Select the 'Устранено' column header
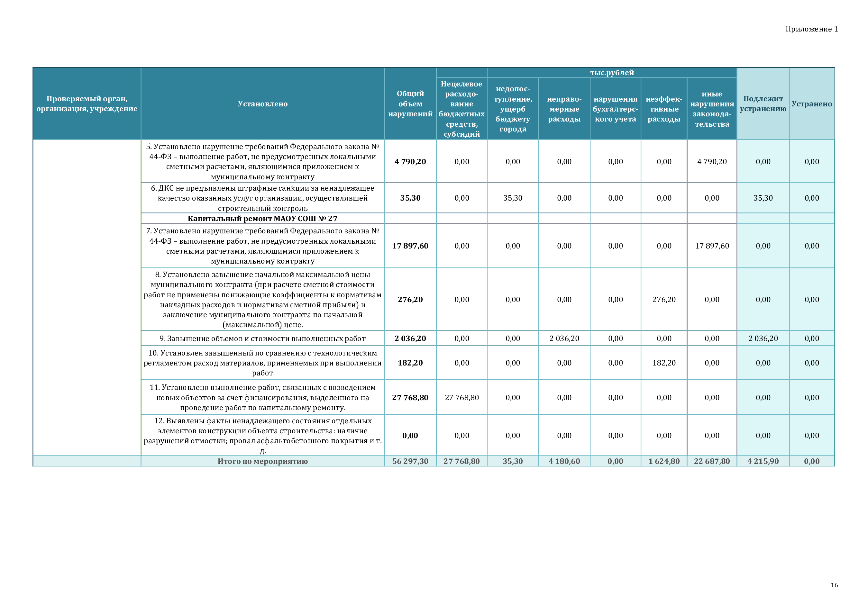 click(811, 104)
